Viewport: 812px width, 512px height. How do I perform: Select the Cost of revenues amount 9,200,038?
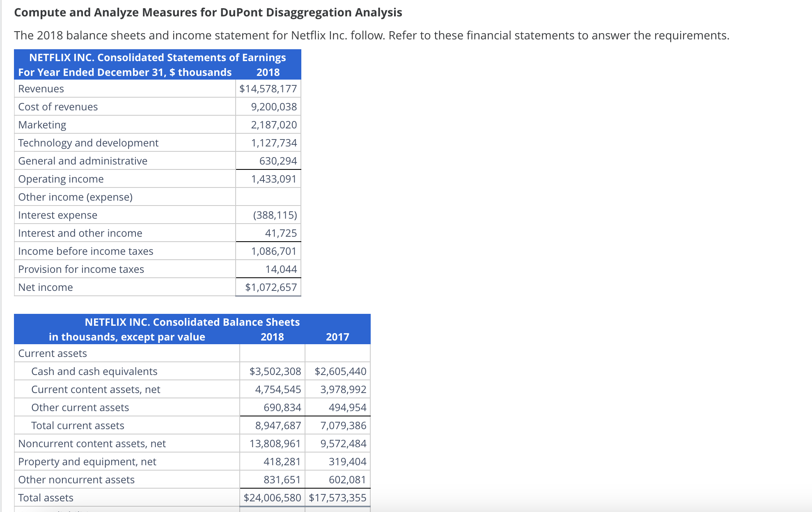click(274, 107)
